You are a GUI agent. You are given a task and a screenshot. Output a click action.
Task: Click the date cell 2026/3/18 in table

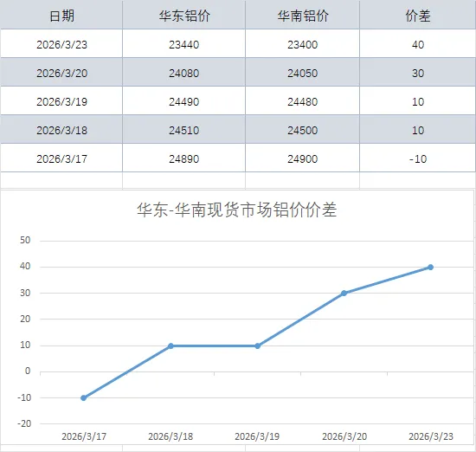[x=61, y=130]
